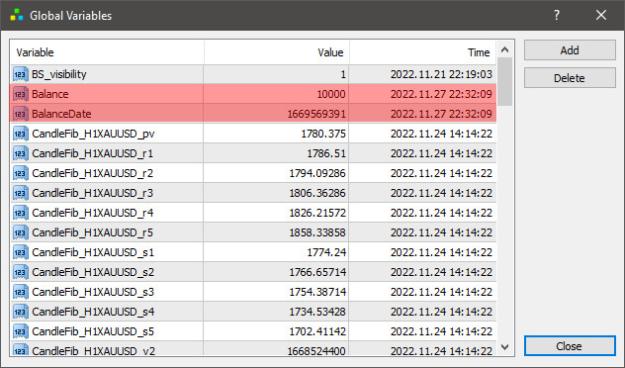
Task: Click the value 1780.375
Action: click(x=323, y=134)
